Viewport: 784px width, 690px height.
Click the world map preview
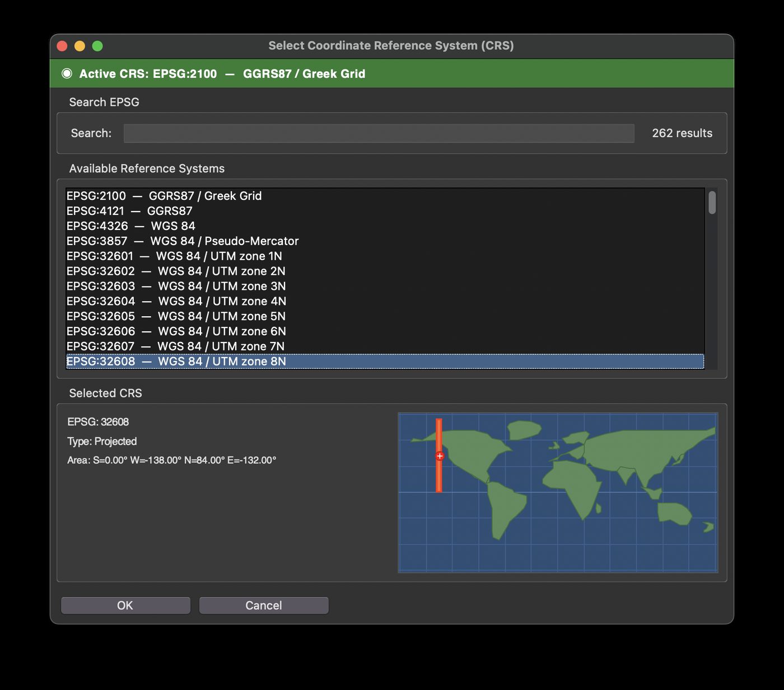tap(558, 492)
